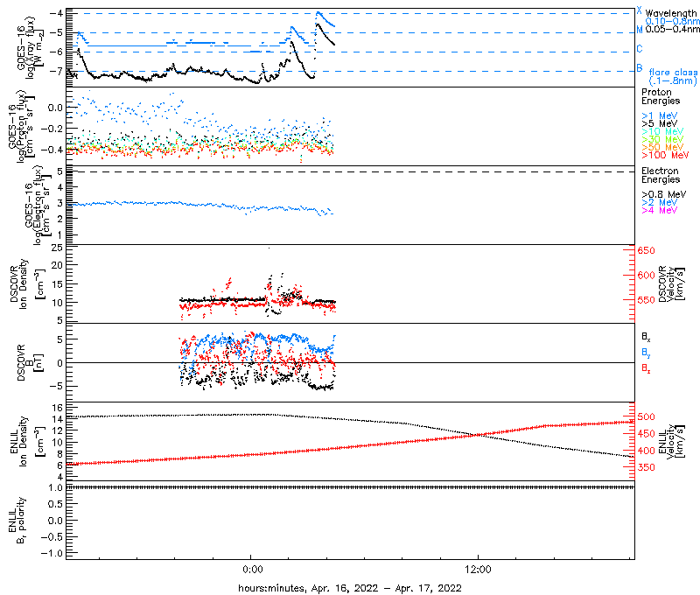Image resolution: width=700 pixels, height=595 pixels.
Task: Click the ENLIL Br polarity axis title
Action: coord(17,521)
